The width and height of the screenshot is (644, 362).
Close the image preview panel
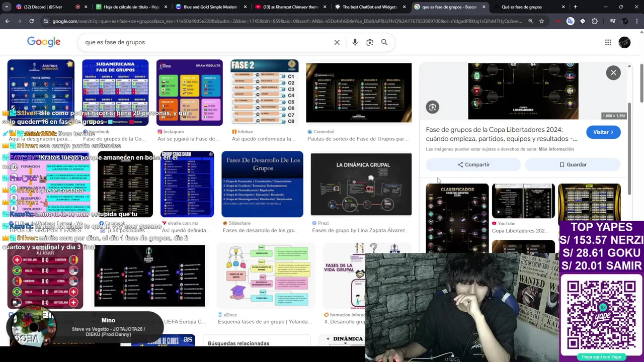click(613, 73)
